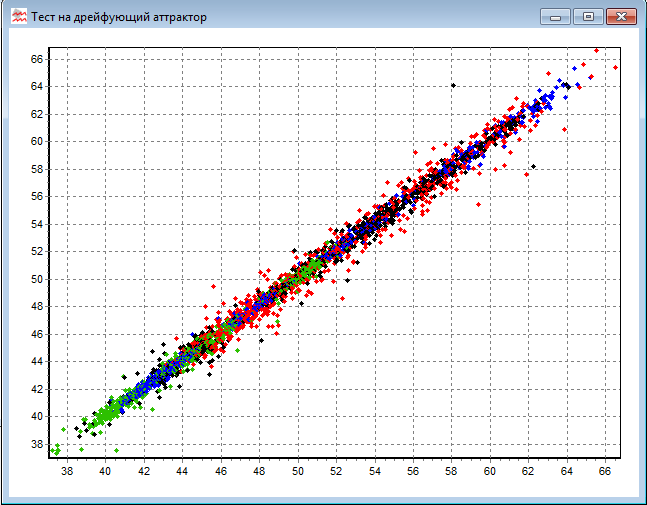Click the topmost red point above y=66
647x505 pixels.
[x=596, y=50]
